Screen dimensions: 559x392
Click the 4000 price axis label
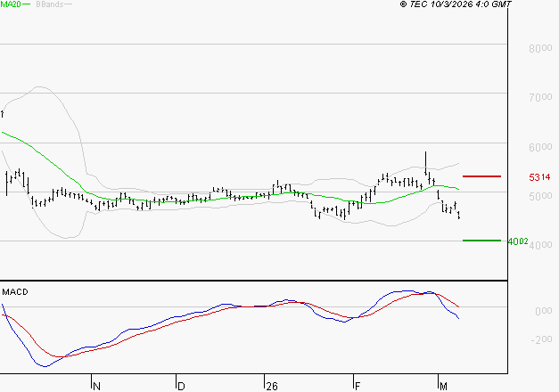541,245
